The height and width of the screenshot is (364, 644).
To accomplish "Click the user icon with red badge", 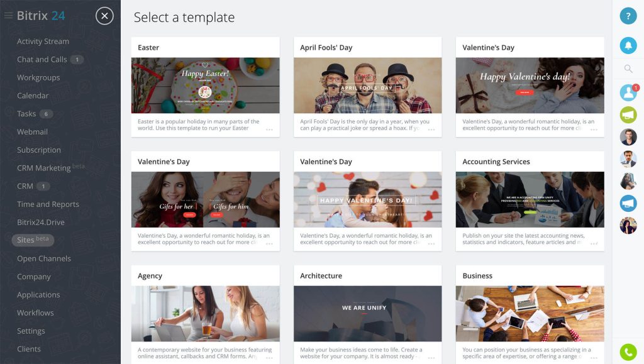I will [629, 92].
